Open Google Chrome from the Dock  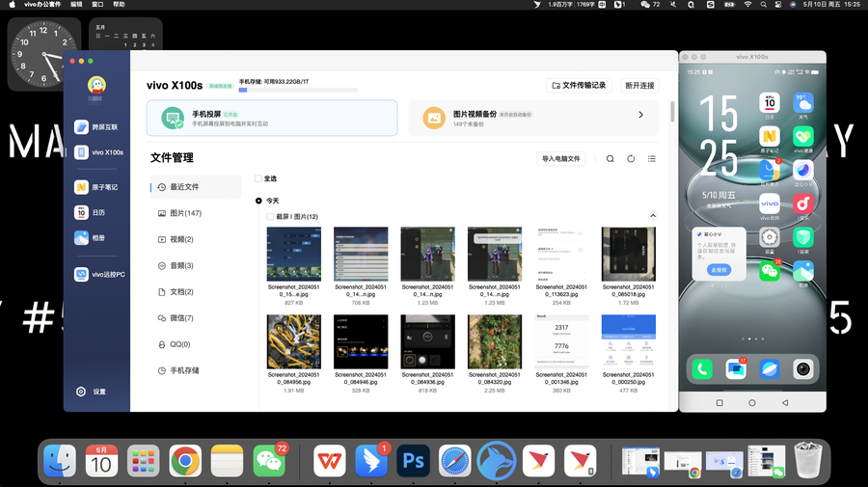tap(185, 461)
